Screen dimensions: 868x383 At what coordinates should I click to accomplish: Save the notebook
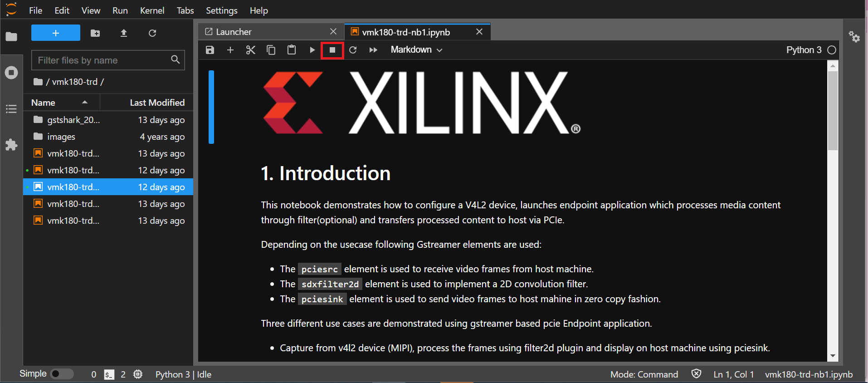(x=210, y=50)
